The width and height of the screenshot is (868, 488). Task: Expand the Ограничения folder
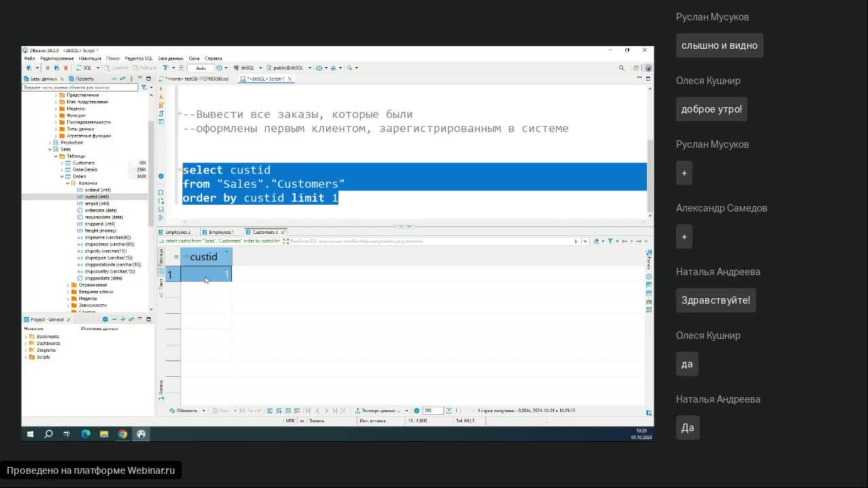68,285
